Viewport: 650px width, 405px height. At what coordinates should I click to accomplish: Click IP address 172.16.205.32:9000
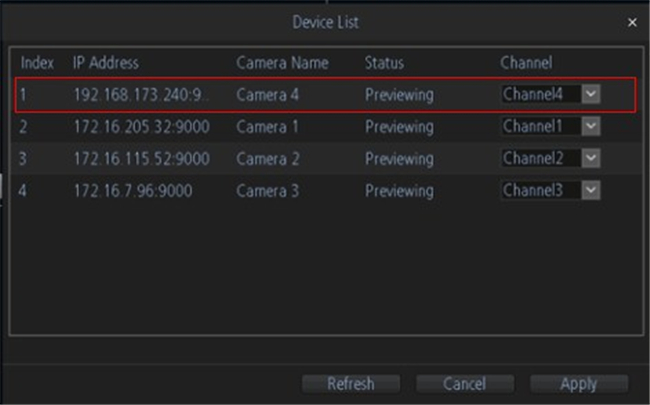click(142, 126)
